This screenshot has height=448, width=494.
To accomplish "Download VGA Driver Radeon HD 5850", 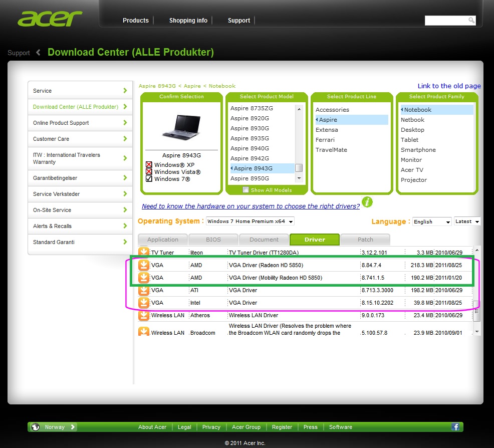I will pos(144,265).
